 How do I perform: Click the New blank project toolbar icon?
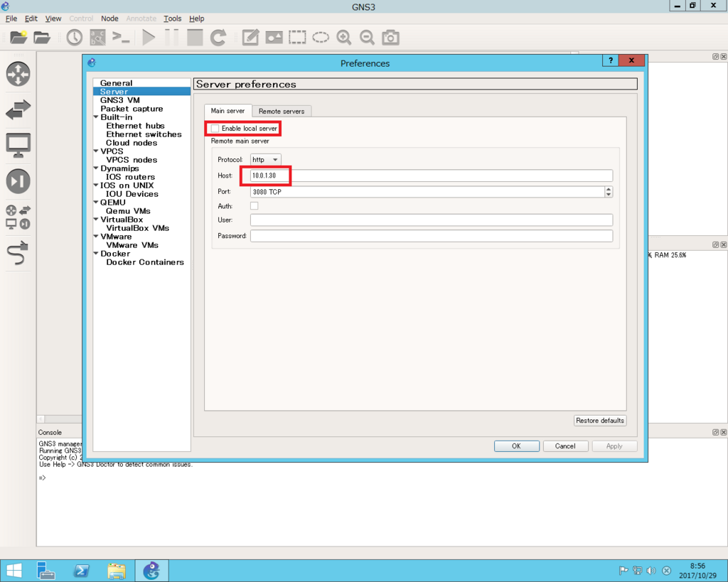[18, 37]
